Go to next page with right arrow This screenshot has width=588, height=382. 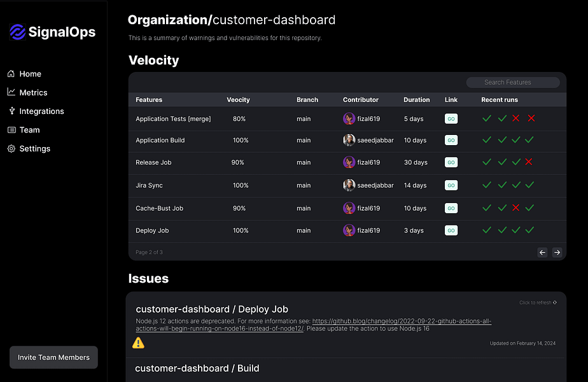coord(557,252)
